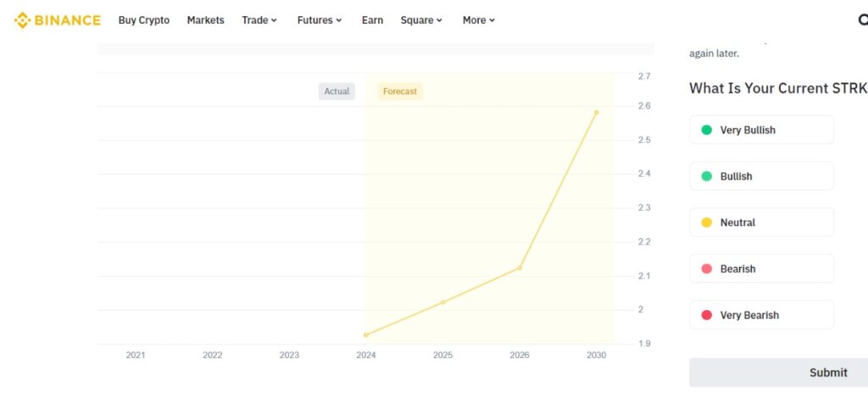Submit the sentiment vote

point(778,373)
